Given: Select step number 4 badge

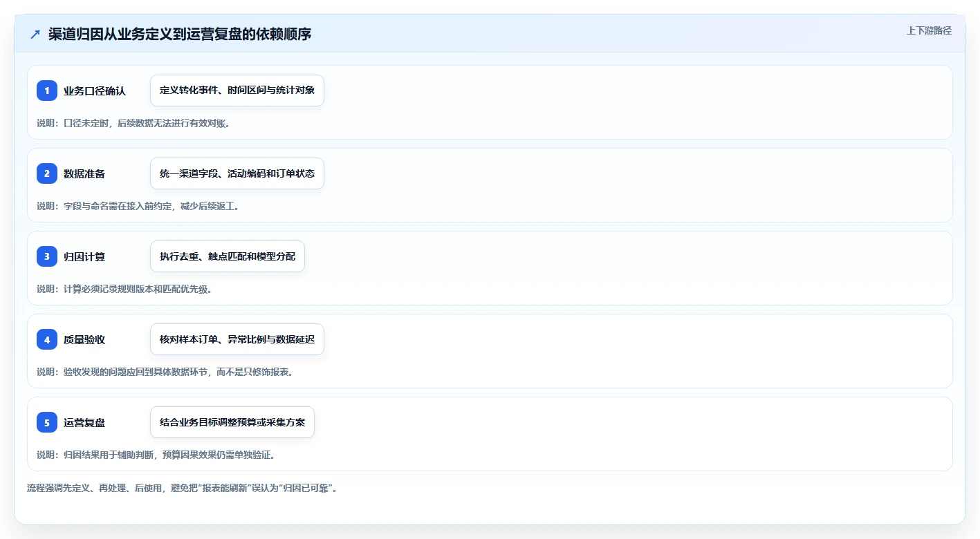Looking at the screenshot, I should pos(47,339).
